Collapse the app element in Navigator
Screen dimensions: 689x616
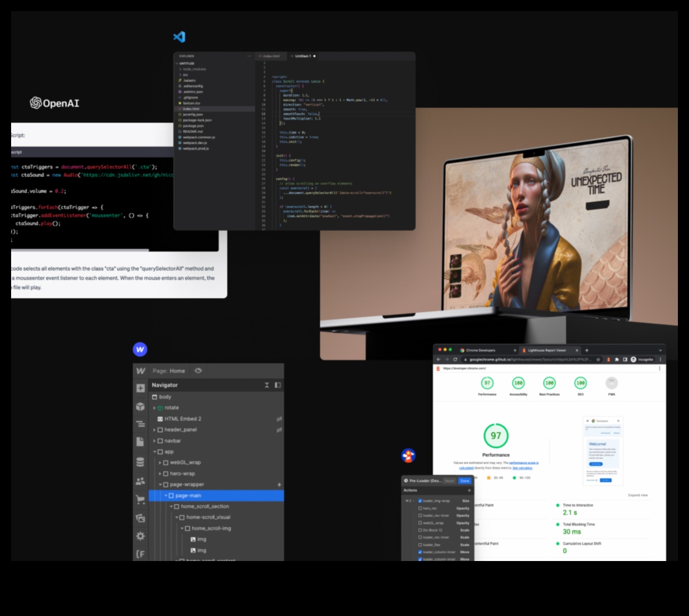point(154,452)
